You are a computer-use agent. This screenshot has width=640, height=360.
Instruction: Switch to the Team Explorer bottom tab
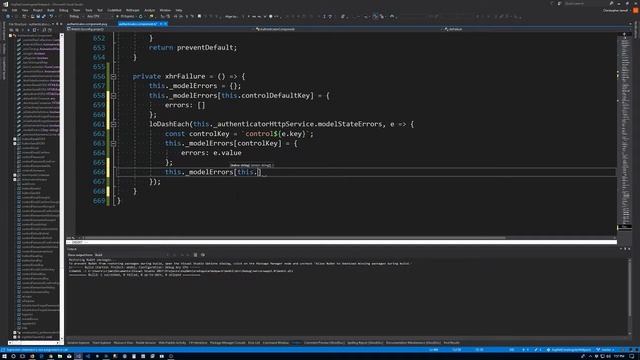click(102, 343)
